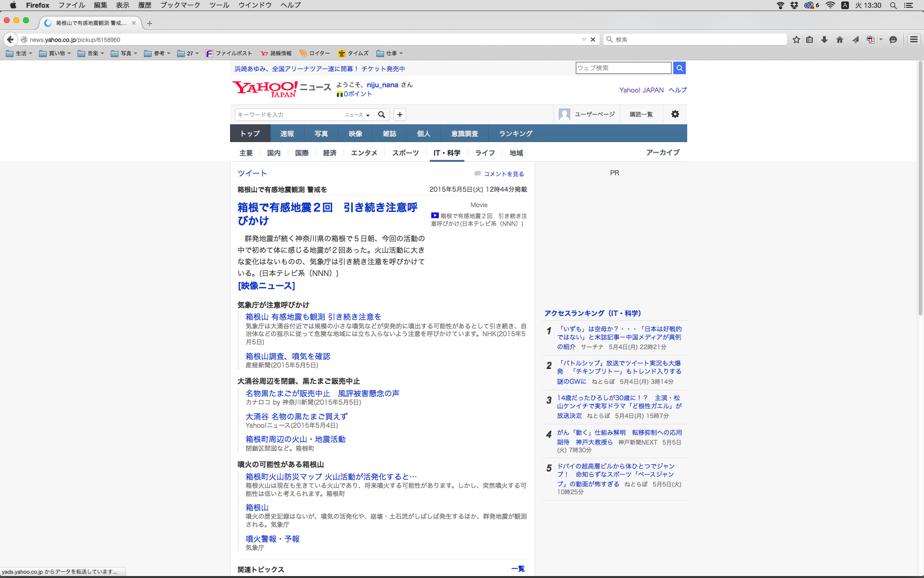Click the keyword search magnifier icon
The width and height of the screenshot is (924, 578).
[382, 115]
